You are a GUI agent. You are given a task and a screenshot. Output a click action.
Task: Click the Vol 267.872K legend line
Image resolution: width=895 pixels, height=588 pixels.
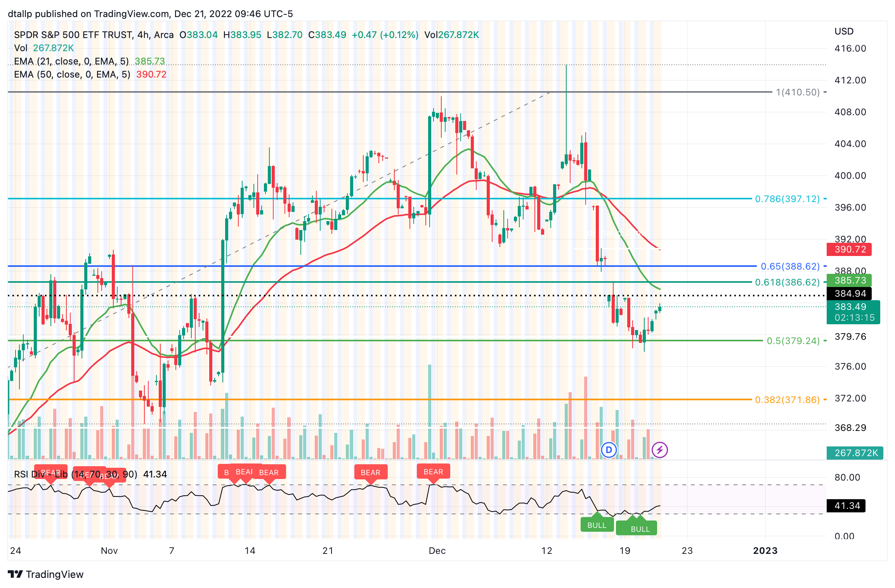click(44, 48)
